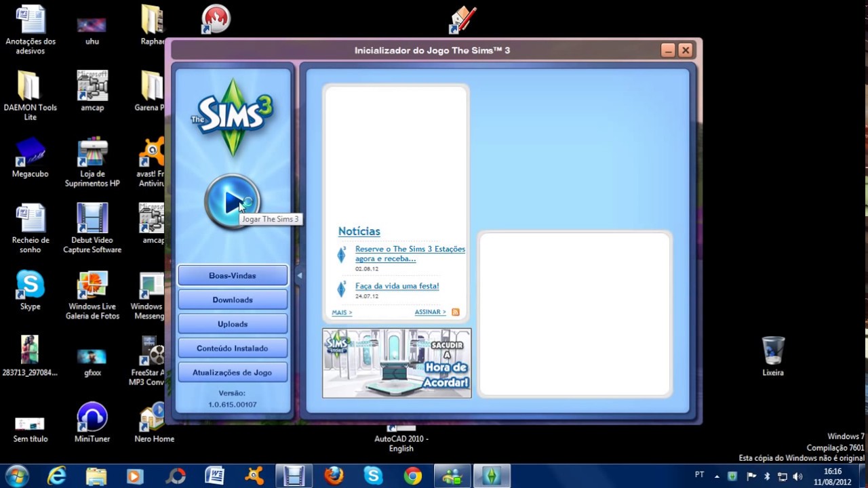The image size is (868, 488).
Task: Open the Hora de Acordar banner
Action: coord(397,363)
